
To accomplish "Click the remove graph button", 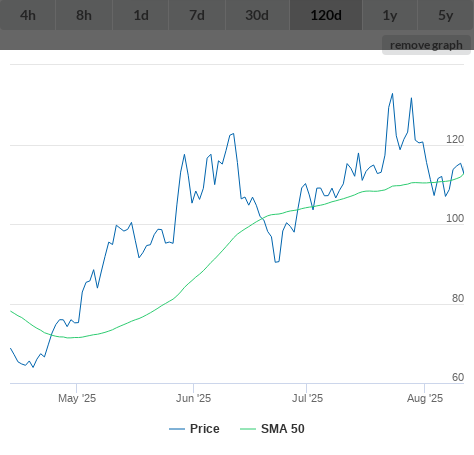I will (x=426, y=45).
